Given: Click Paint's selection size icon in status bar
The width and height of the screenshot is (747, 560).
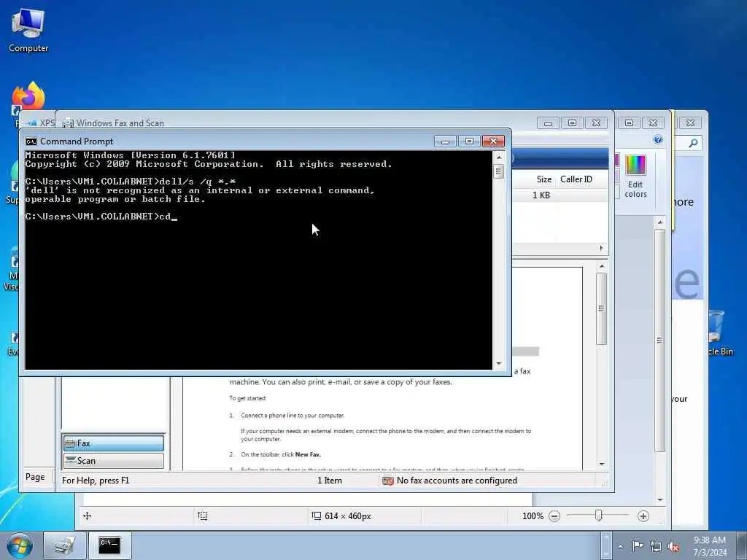Looking at the screenshot, I should [x=317, y=516].
